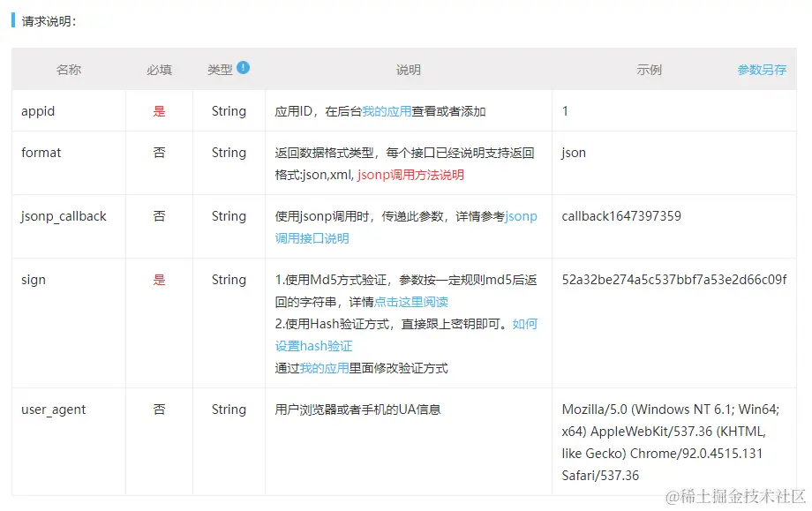
Task: Click the 说明 column header
Action: click(x=408, y=70)
